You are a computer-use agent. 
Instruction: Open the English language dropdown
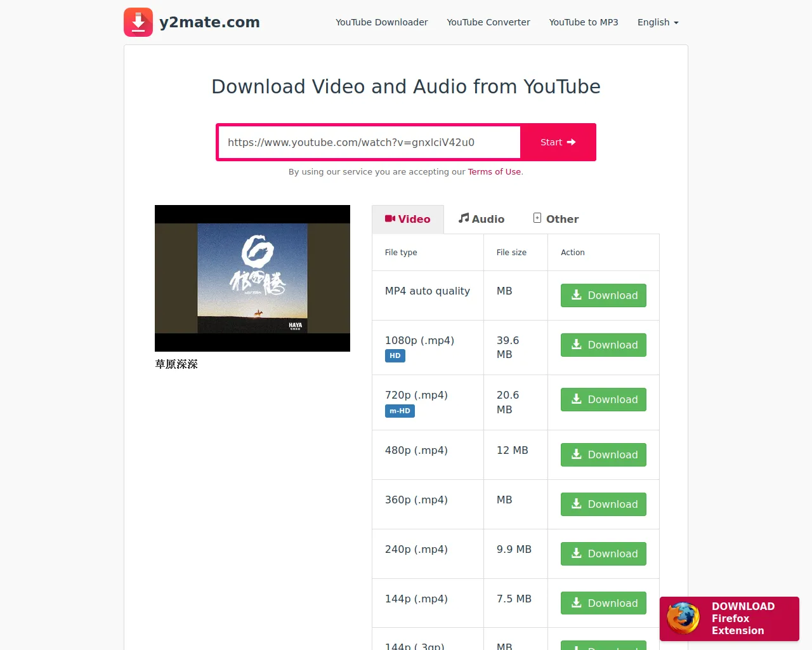(x=658, y=22)
